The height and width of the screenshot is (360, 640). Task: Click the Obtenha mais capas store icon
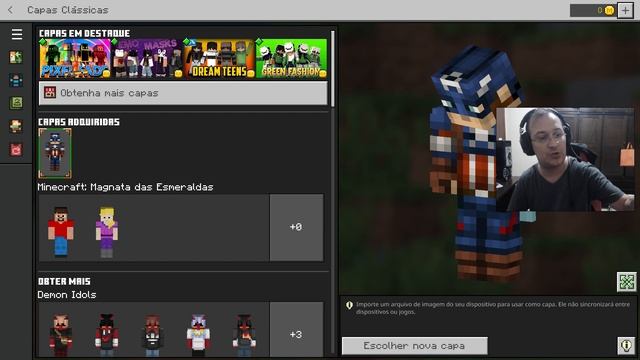(50, 92)
